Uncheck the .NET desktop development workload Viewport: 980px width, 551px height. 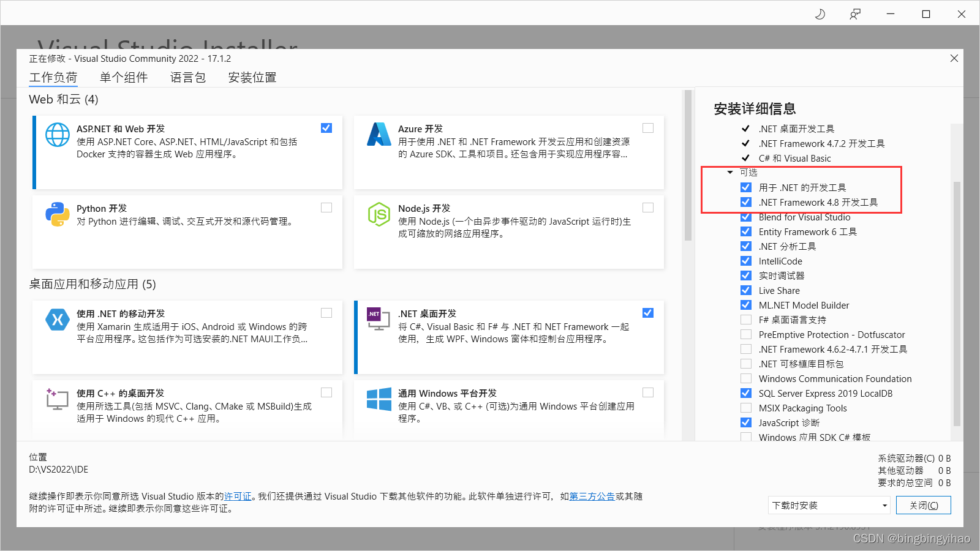pos(648,313)
